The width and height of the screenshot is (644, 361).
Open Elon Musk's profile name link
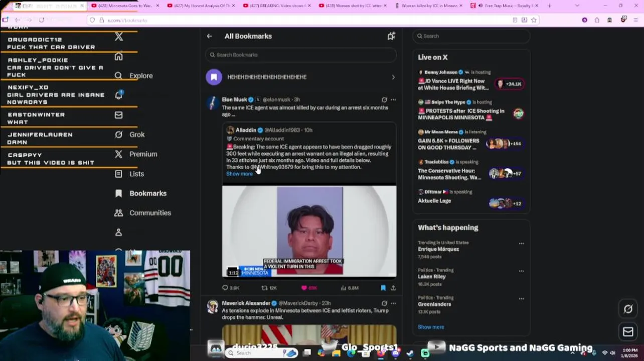coord(234,99)
